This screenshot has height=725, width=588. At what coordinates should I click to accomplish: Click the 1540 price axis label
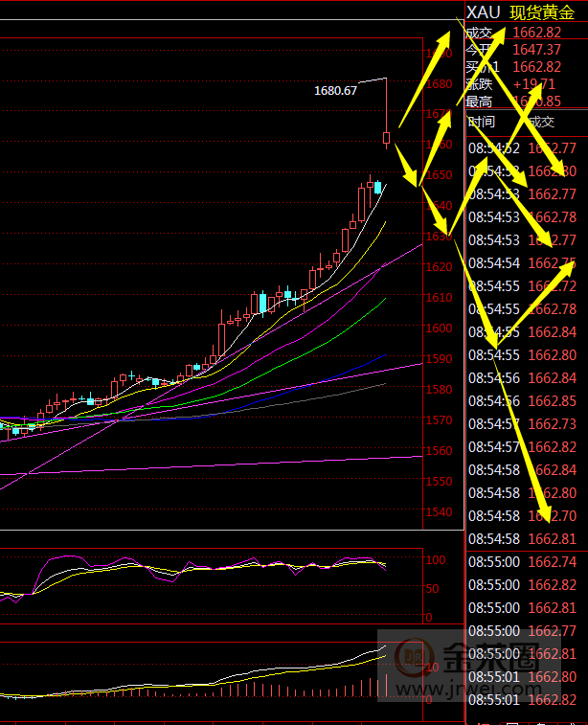click(x=439, y=513)
